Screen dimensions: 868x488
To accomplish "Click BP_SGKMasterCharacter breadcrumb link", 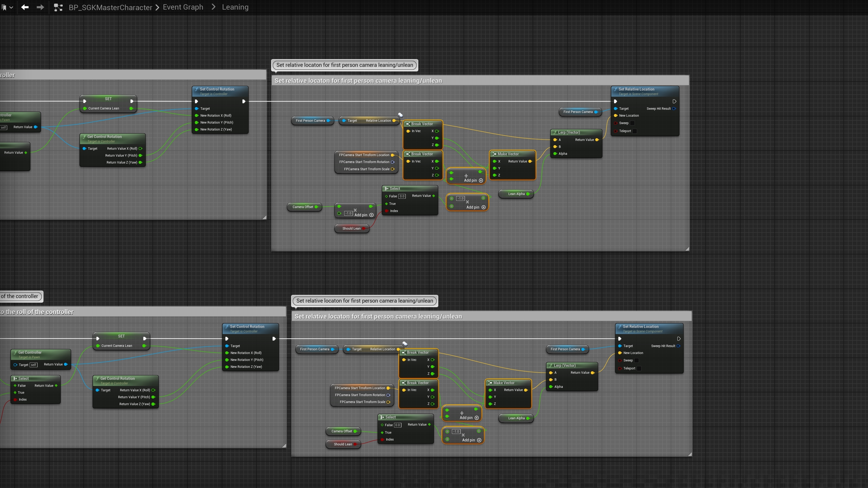I will pos(110,7).
